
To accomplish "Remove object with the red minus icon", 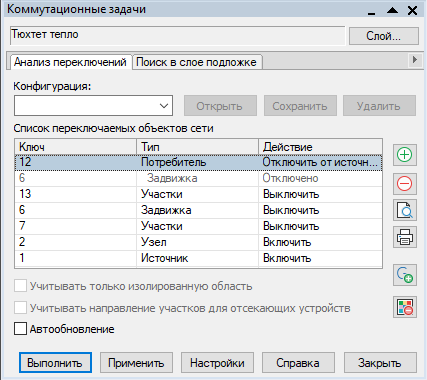I will tap(405, 184).
